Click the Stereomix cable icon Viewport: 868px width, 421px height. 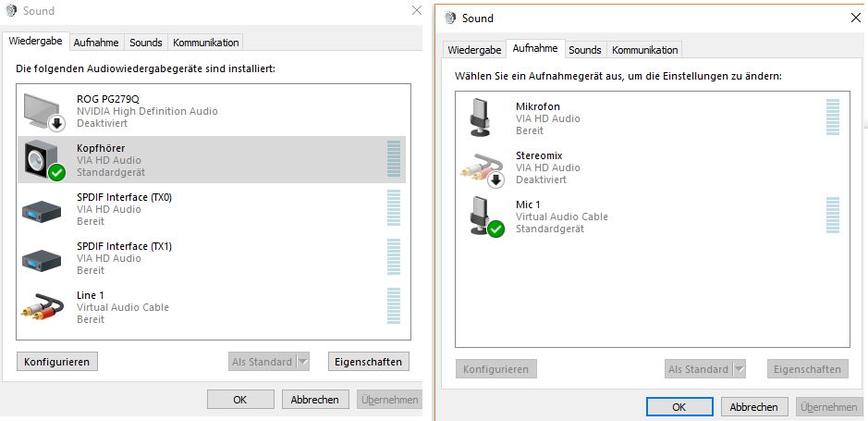coord(482,167)
